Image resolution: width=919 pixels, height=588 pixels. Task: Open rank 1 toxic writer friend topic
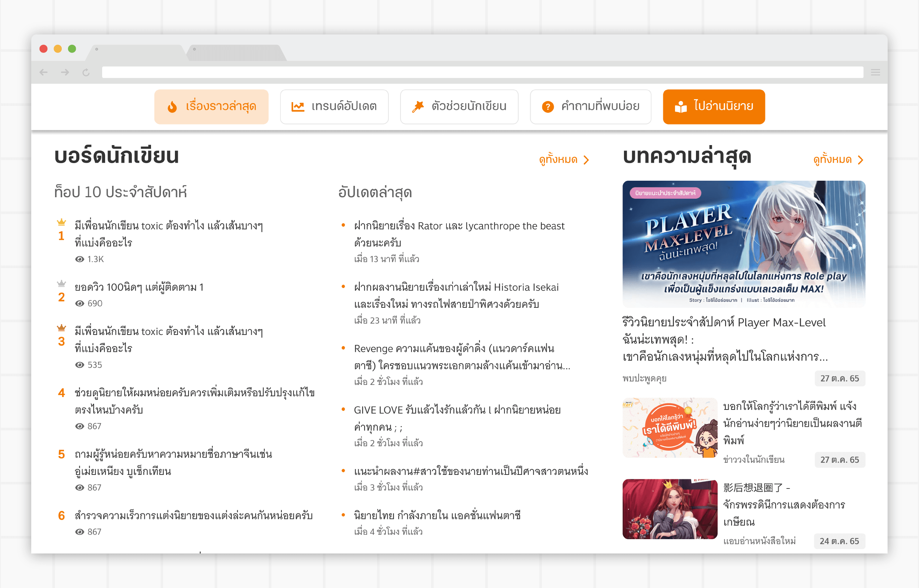169,234
